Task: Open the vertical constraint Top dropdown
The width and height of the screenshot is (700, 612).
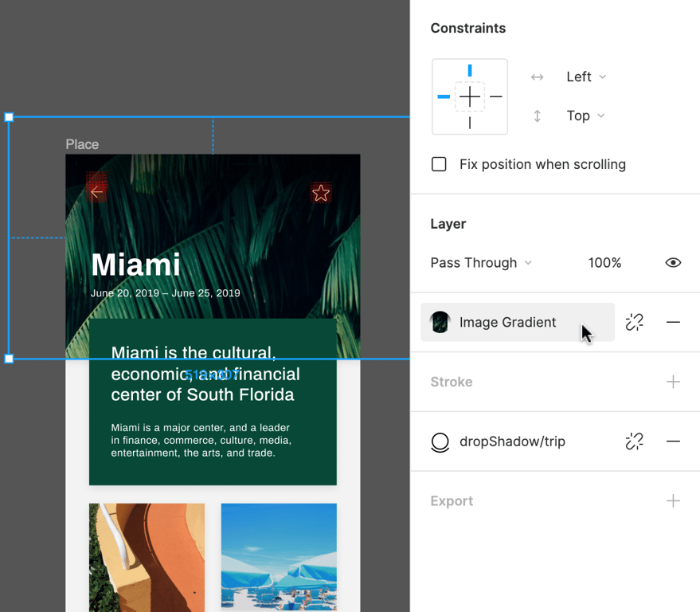Action: point(585,116)
